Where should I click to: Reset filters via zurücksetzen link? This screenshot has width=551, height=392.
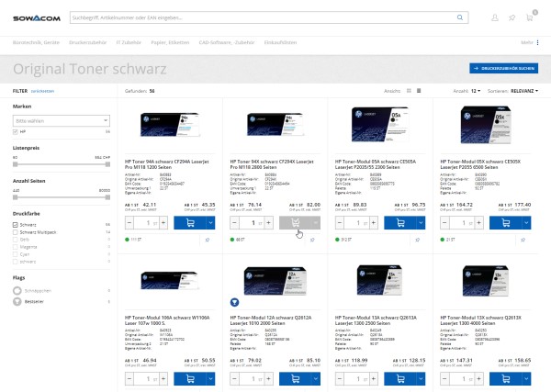(42, 91)
